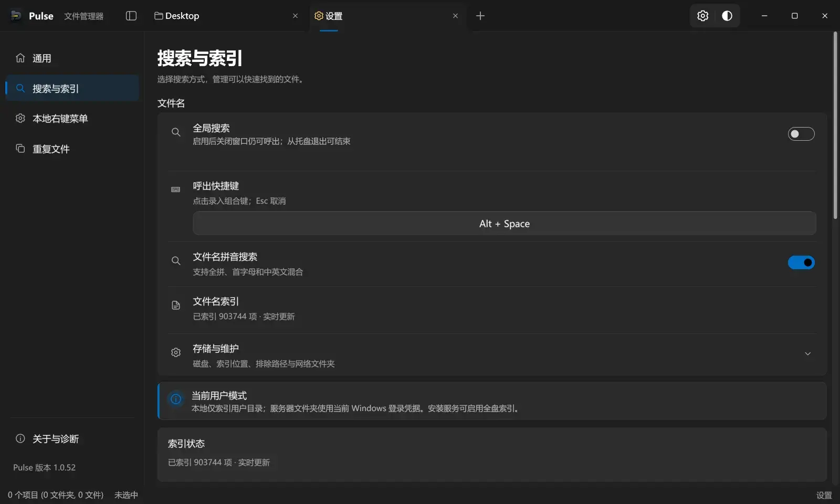
Task: Click the Pulse 版本 1.0.52 text
Action: (x=45, y=467)
